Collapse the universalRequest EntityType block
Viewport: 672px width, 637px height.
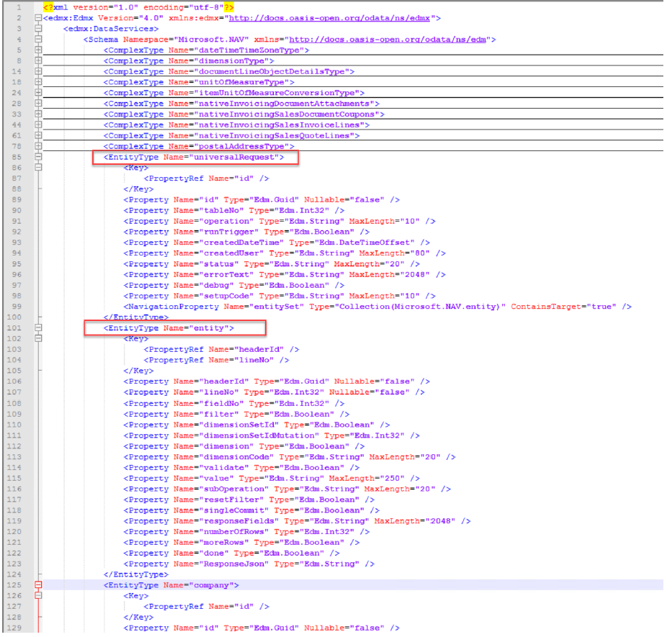pos(38,157)
